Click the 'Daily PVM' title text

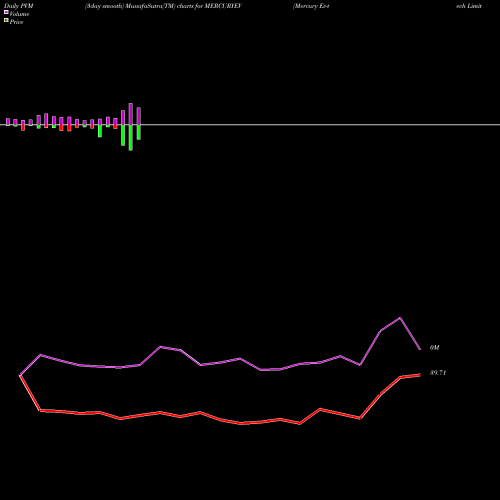coord(19,6)
